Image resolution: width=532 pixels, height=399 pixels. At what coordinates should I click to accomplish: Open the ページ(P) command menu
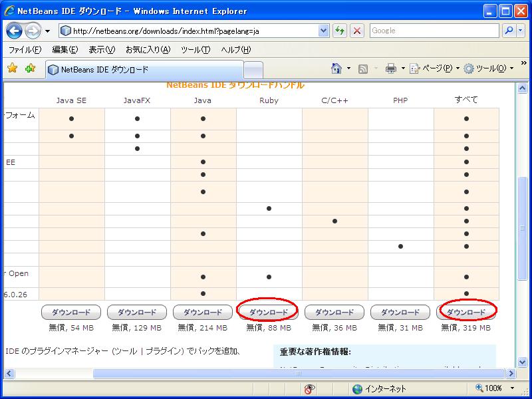click(x=434, y=68)
